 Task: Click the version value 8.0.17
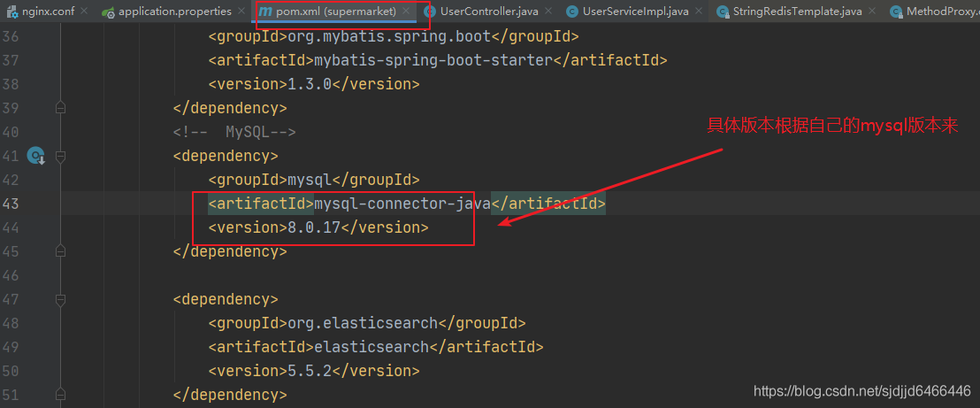pyautogui.click(x=314, y=227)
